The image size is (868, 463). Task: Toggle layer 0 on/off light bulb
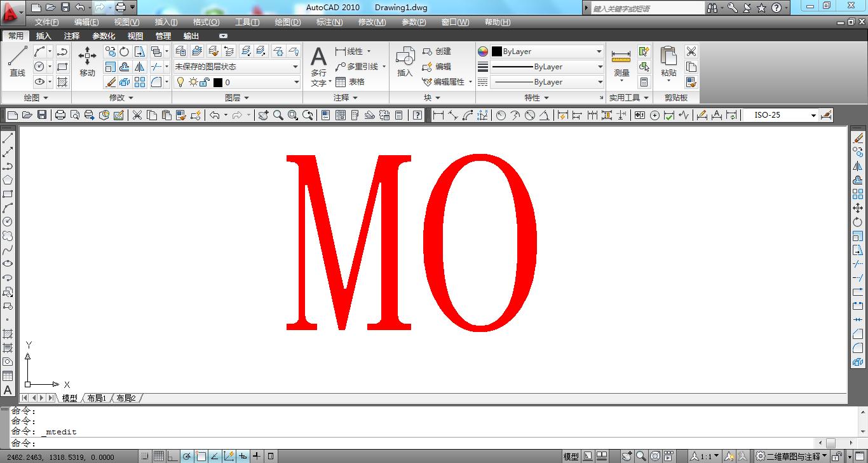[x=180, y=82]
